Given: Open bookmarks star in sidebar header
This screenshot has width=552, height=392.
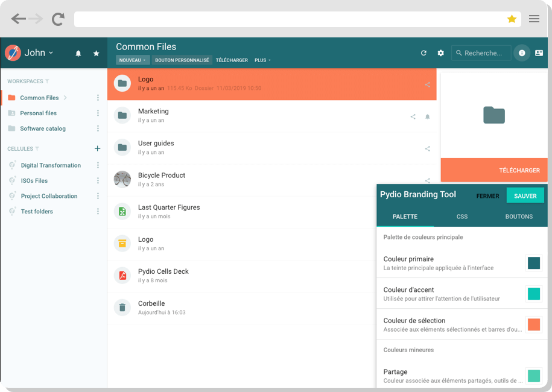Looking at the screenshot, I should point(96,53).
